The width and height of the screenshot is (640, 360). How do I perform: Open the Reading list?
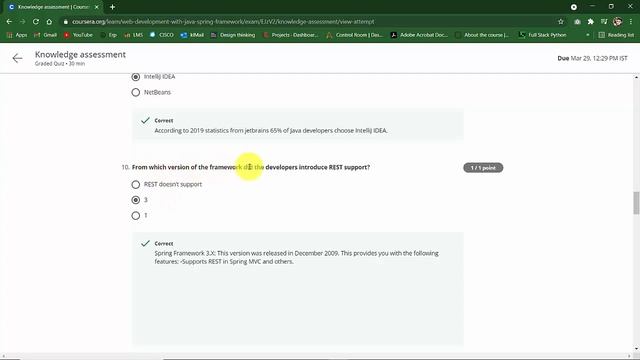(x=616, y=35)
